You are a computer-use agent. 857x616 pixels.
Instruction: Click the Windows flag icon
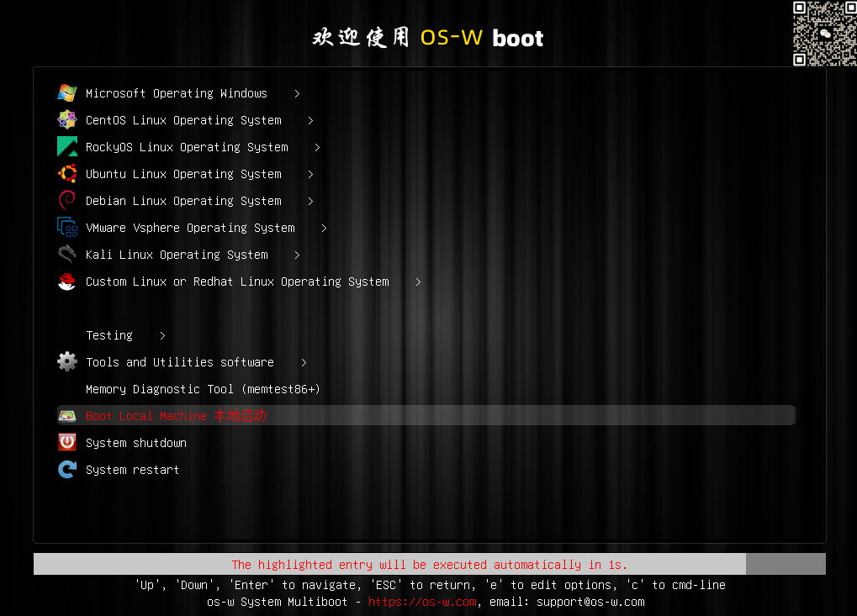pyautogui.click(x=67, y=92)
